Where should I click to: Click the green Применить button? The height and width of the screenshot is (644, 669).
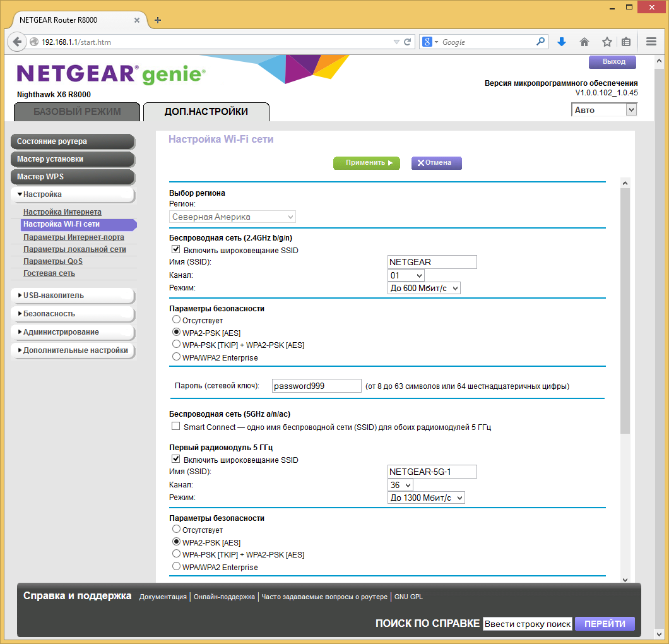tap(367, 163)
